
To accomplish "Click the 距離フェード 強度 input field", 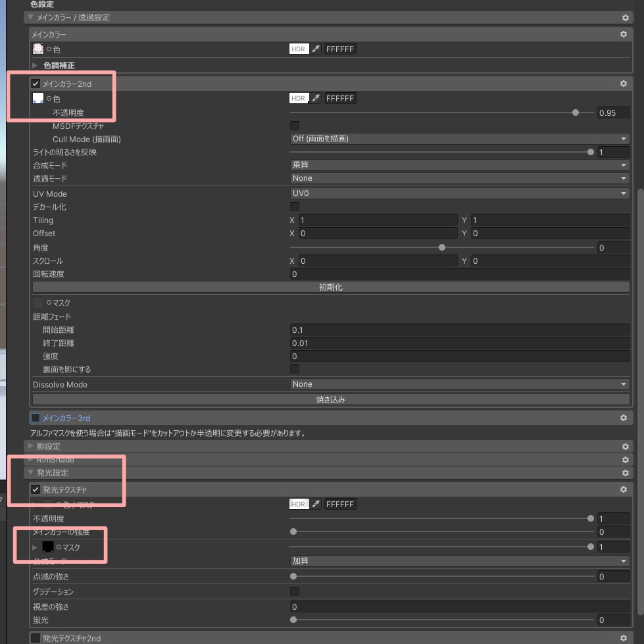I will 460,356.
